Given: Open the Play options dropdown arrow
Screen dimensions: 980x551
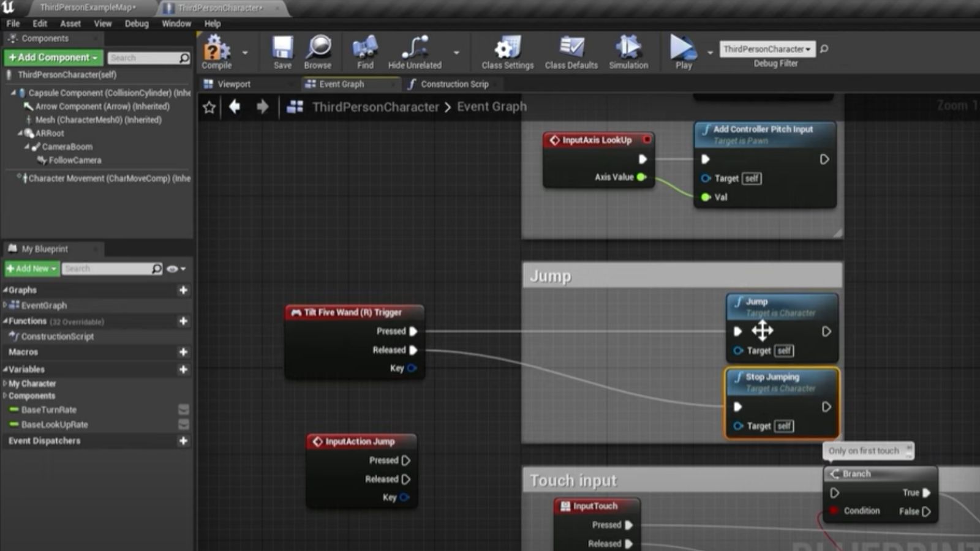Looking at the screenshot, I should 710,52.
